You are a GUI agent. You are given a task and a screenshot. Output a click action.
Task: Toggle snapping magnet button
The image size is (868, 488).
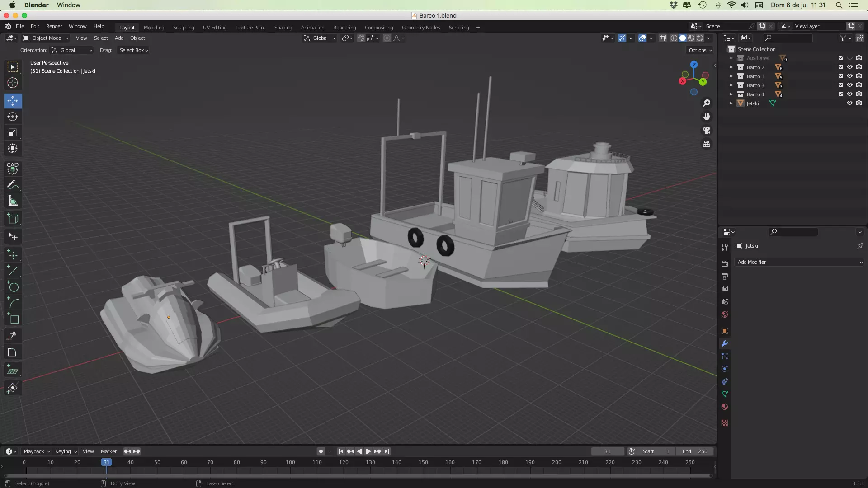(x=361, y=38)
